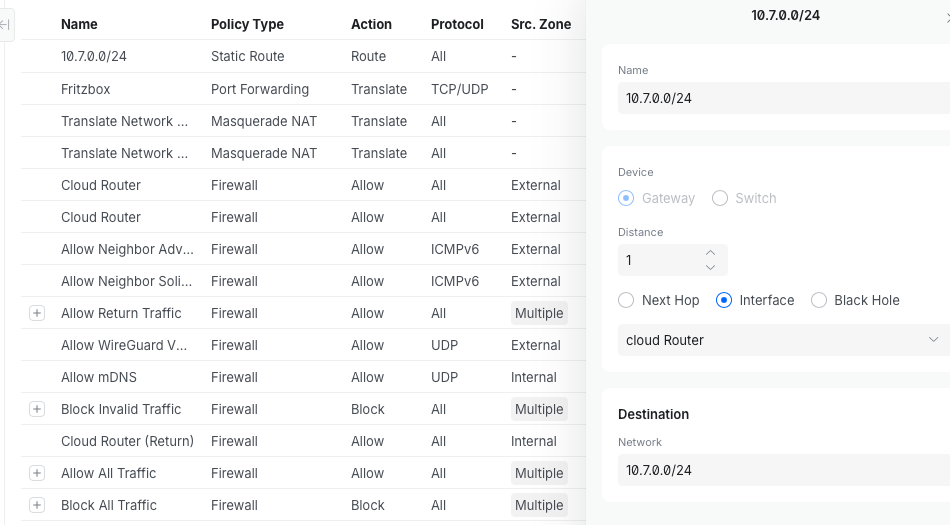
Task: Increase the Distance value with up arrow
Action: tap(710, 253)
